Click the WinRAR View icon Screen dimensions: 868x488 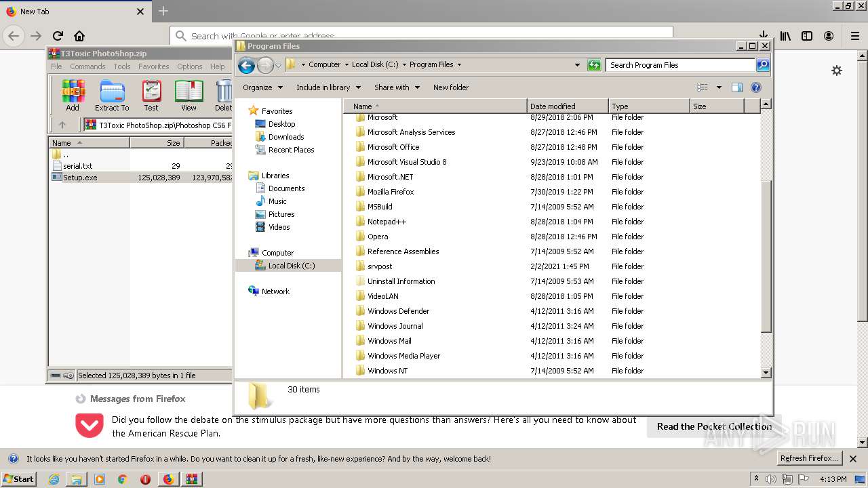pyautogui.click(x=189, y=96)
